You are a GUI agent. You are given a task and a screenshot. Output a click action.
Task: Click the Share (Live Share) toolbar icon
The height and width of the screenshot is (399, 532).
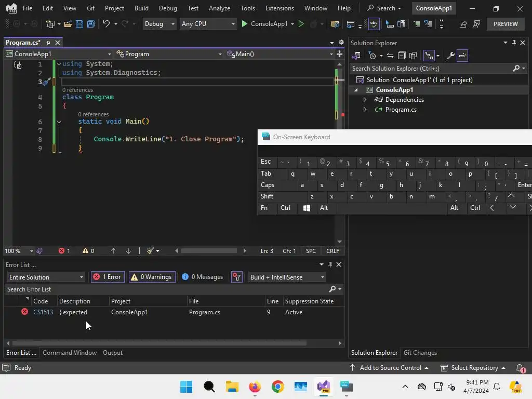tap(463, 24)
